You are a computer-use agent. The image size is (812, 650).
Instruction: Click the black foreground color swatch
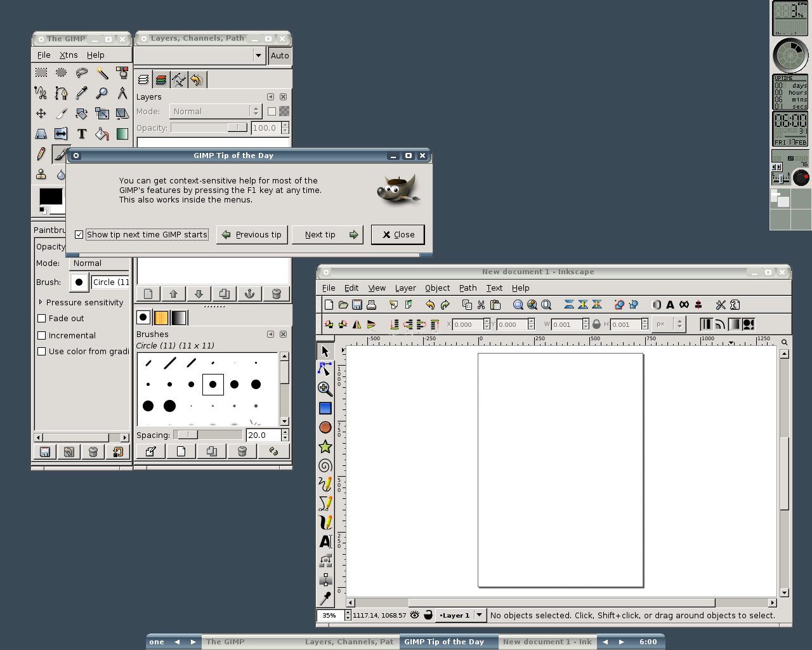(50, 197)
